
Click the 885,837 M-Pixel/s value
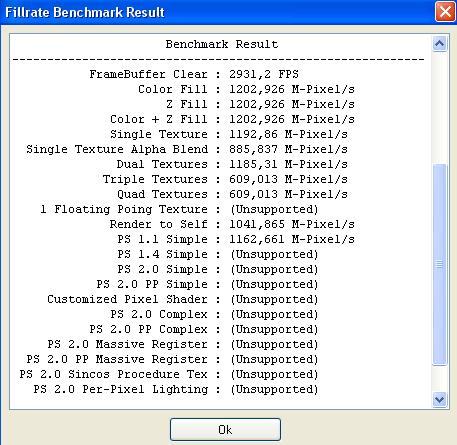pyautogui.click(x=288, y=149)
